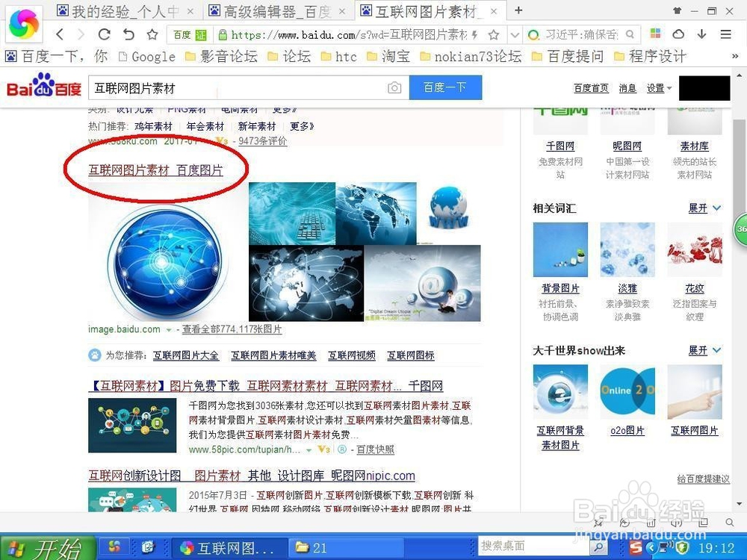Click the star inside the address bar

pos(494,35)
